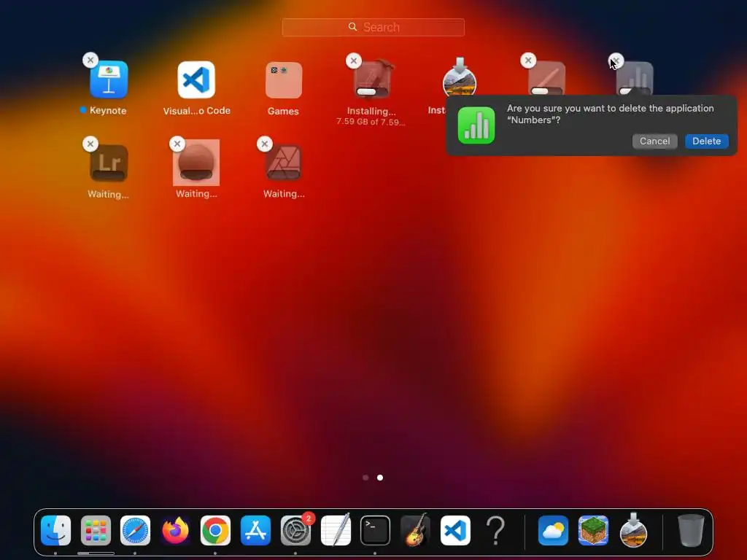Open Safari from the Dock
The height and width of the screenshot is (560, 747).
tap(135, 530)
